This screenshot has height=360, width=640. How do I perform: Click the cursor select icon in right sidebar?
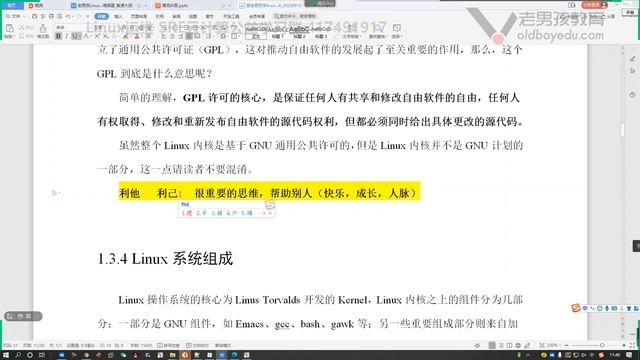tap(633, 71)
